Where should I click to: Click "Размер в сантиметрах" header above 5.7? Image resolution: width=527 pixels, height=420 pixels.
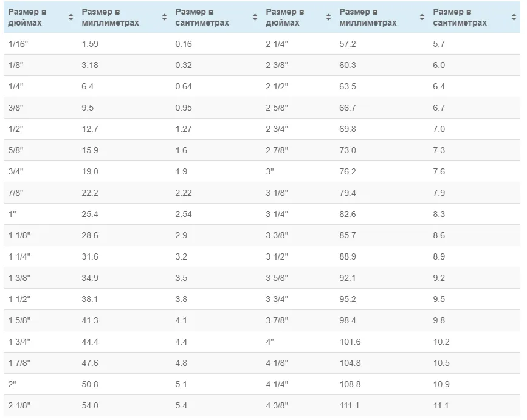pyautogui.click(x=460, y=17)
